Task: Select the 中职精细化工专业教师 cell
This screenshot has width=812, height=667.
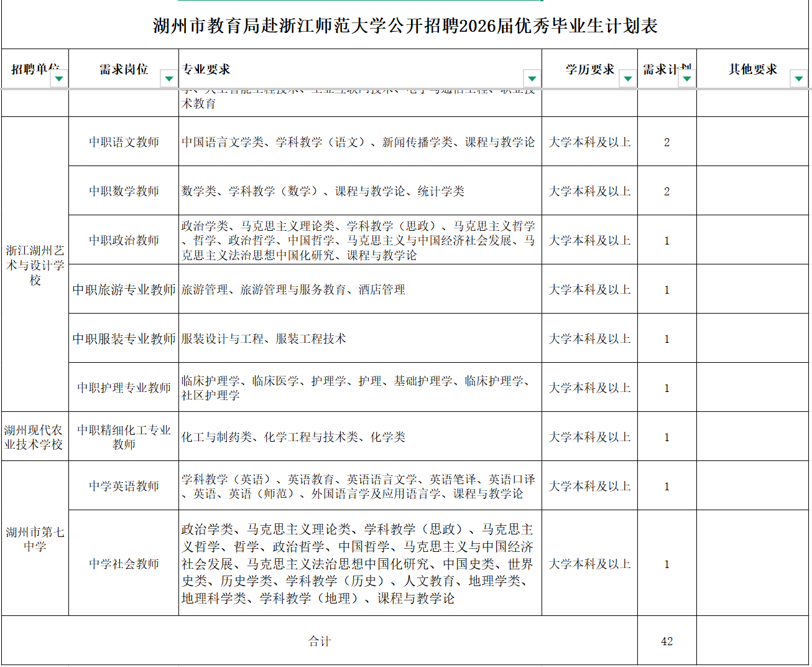Action: click(x=124, y=437)
